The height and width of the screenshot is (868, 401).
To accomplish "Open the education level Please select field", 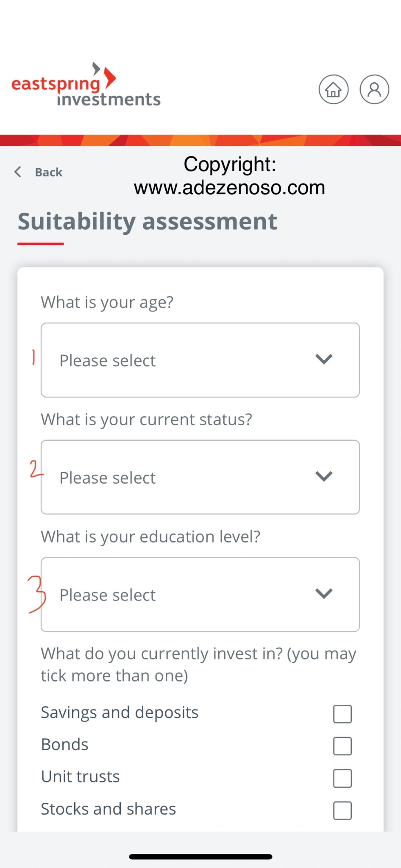I will tap(200, 595).
